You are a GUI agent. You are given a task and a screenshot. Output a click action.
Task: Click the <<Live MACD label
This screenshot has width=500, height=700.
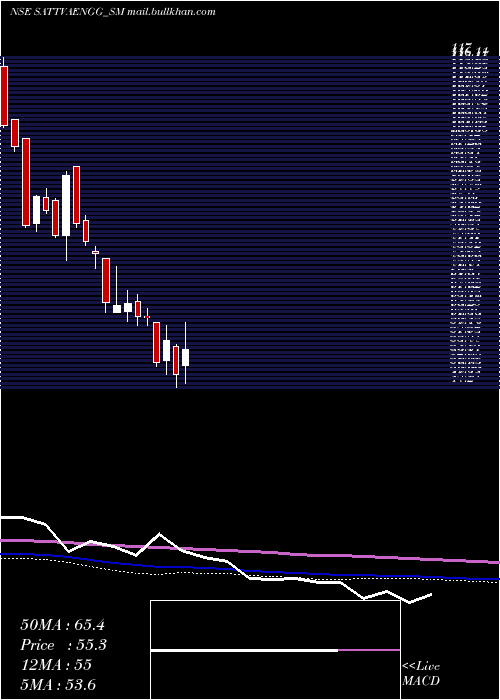(421, 673)
